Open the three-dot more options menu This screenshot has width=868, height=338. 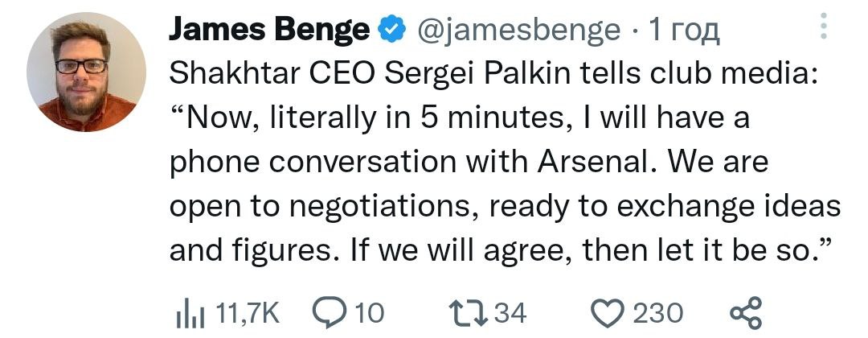tap(824, 27)
